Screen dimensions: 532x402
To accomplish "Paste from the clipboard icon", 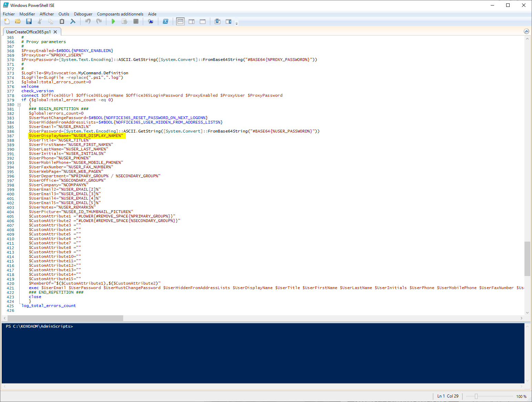I will pyautogui.click(x=62, y=21).
